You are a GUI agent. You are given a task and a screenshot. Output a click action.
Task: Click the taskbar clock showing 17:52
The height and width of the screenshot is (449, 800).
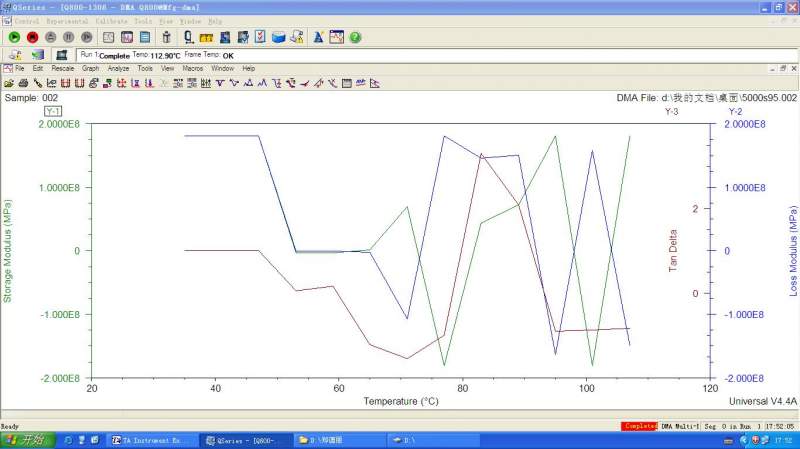click(x=783, y=440)
